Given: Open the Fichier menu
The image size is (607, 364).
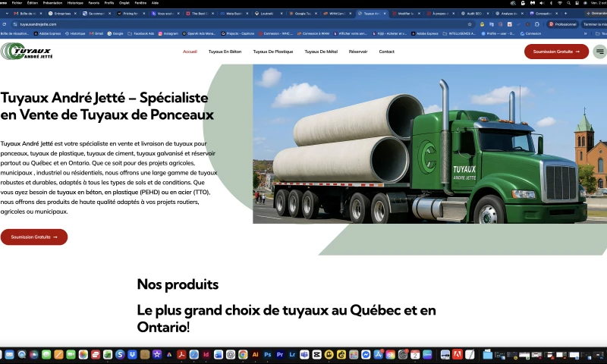Looking at the screenshot, I should 17,3.
